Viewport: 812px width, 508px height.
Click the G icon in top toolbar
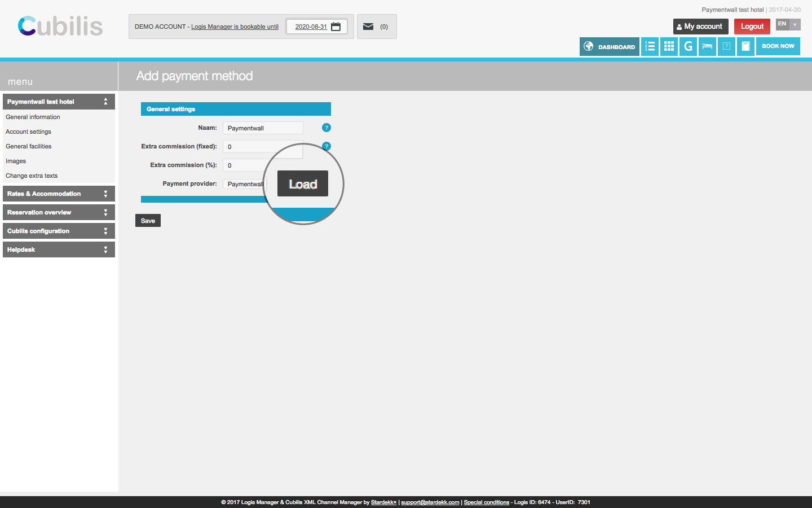point(688,46)
